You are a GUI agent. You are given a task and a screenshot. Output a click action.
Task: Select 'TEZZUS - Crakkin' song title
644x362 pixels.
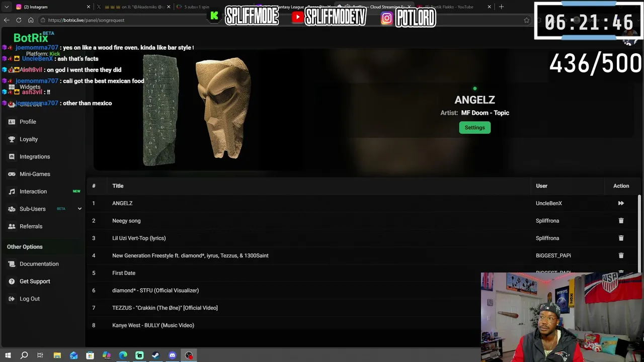pos(165,308)
